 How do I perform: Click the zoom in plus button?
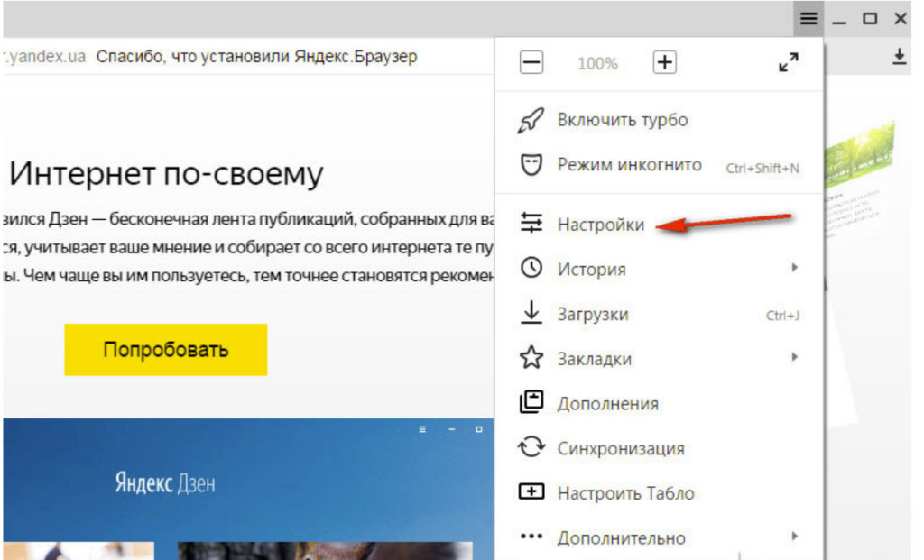coord(664,62)
